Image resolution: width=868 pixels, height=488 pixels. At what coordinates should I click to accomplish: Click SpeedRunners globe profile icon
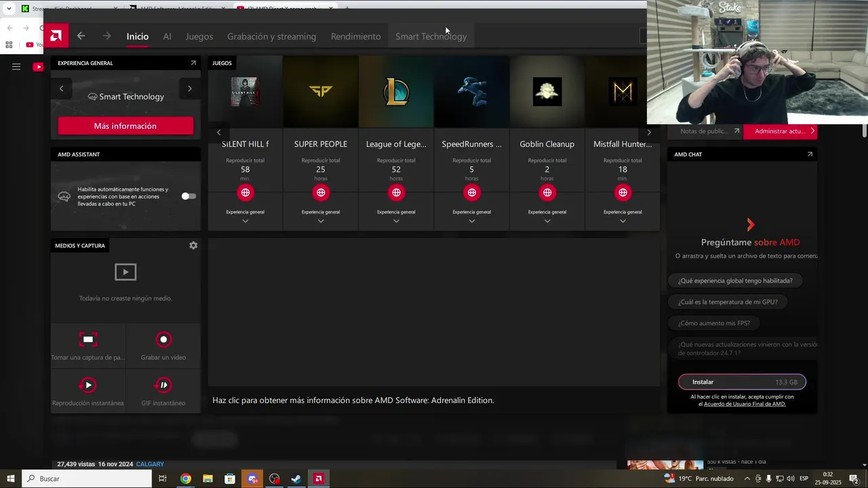[x=472, y=192]
